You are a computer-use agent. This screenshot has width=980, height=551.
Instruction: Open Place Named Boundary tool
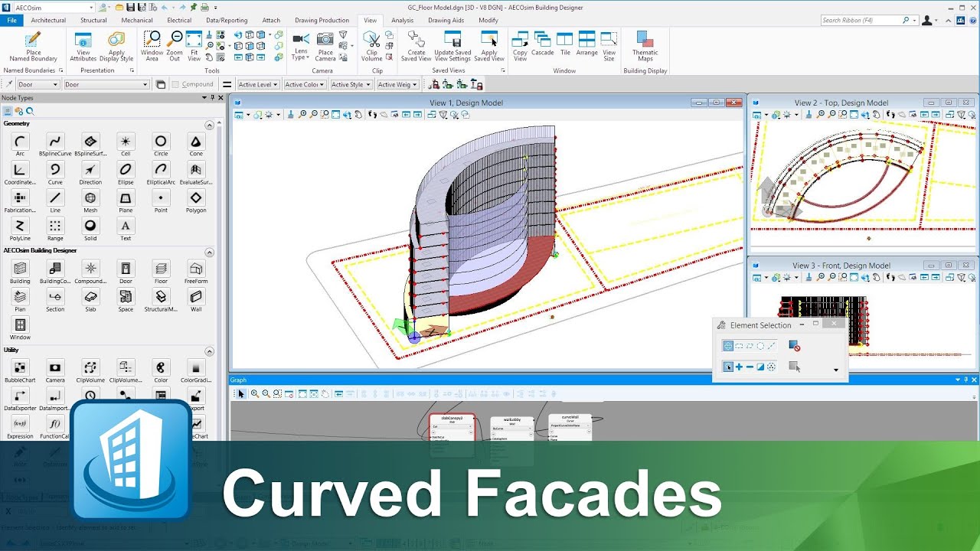pos(33,47)
